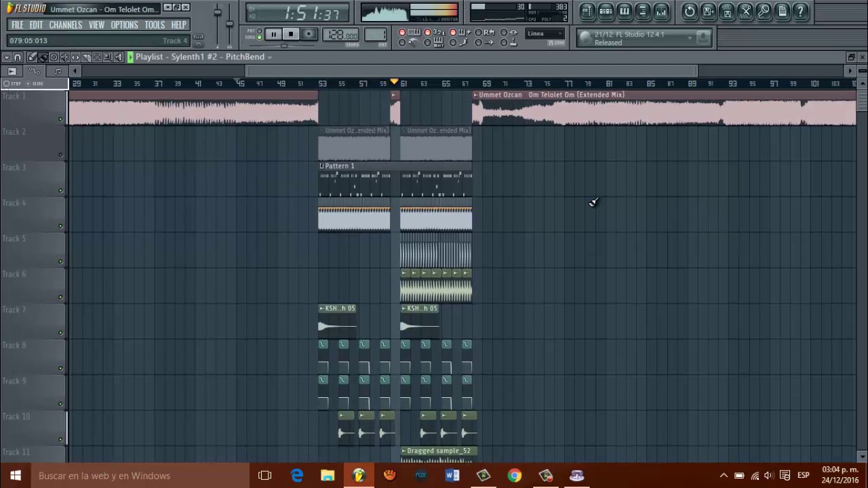868x488 pixels.
Task: Toggle mute LED for Track 4
Action: pos(60,226)
